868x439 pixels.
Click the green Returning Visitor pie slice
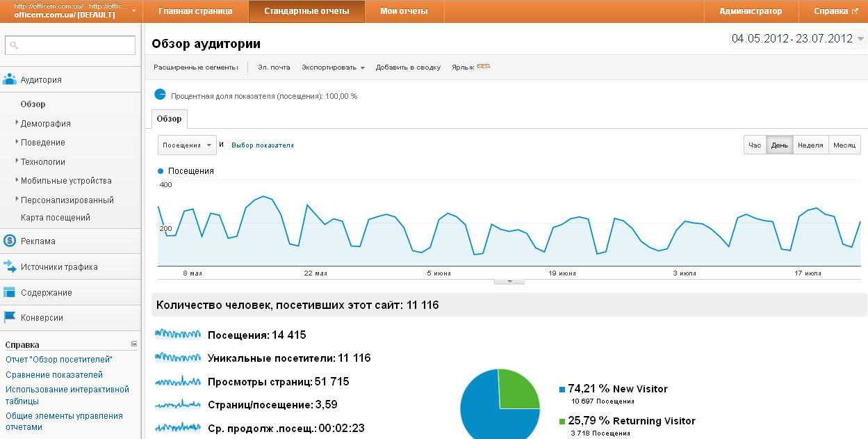click(x=518, y=390)
